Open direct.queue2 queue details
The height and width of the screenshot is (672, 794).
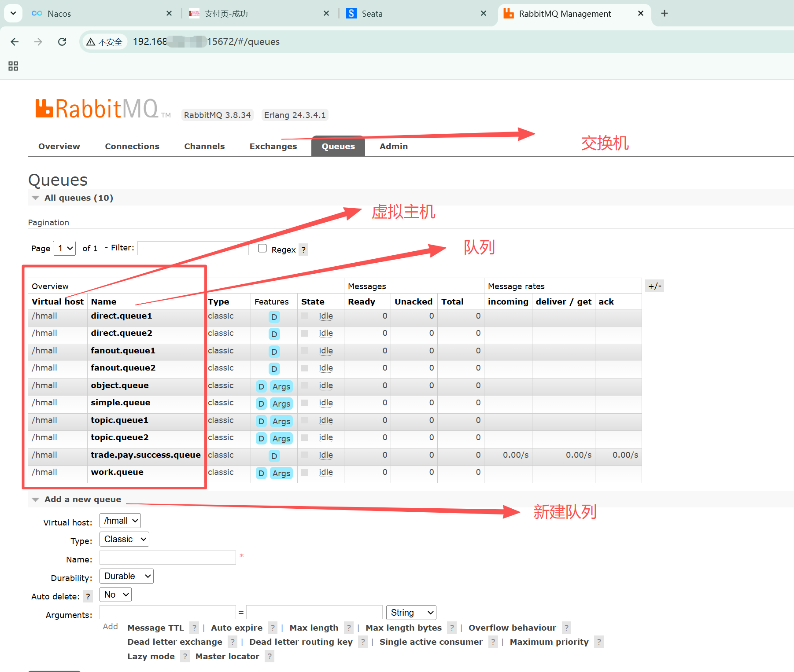click(x=122, y=333)
